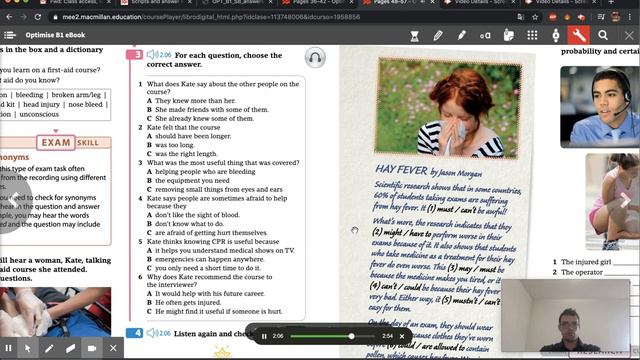Open the eBook search magnifier
The height and width of the screenshot is (360, 640).
pyautogui.click(x=603, y=36)
